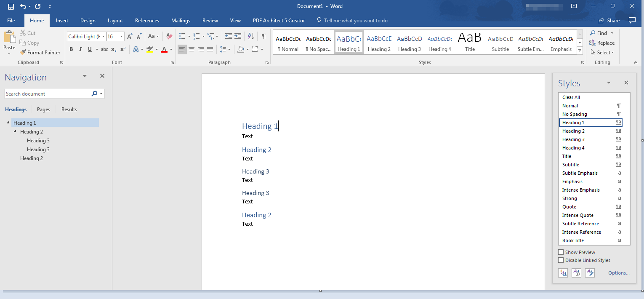Apply the Title style from the gallery
644x299 pixels.
(x=470, y=42)
